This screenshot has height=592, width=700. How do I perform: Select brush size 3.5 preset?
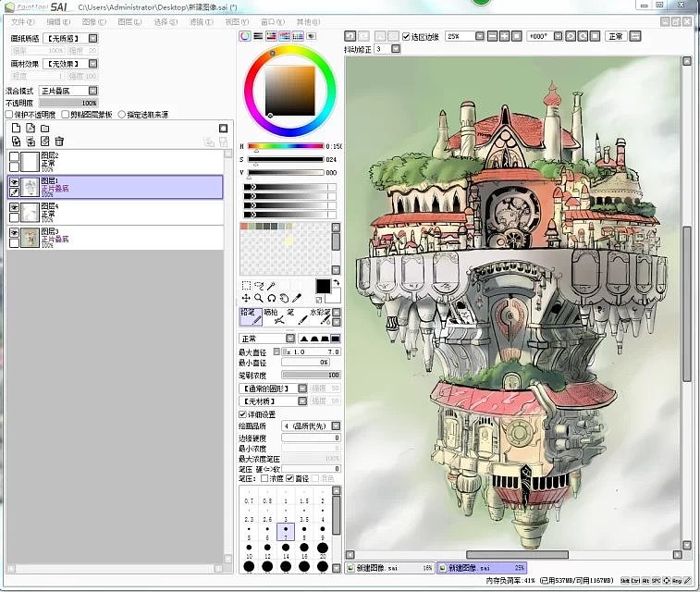click(x=304, y=515)
